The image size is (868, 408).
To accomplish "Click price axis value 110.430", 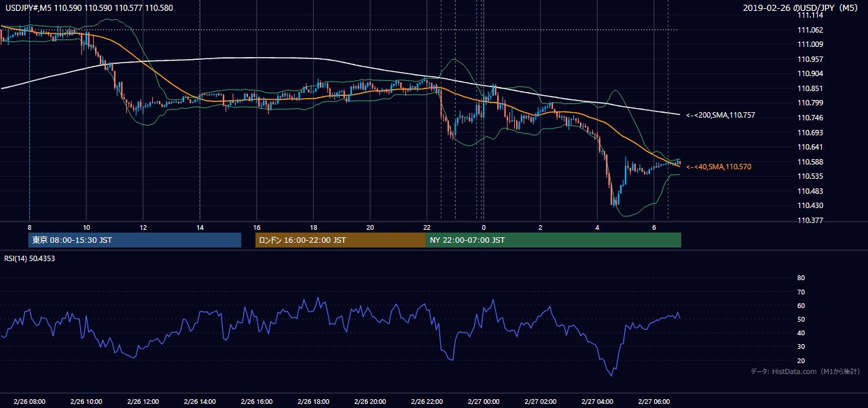I will (x=810, y=205).
